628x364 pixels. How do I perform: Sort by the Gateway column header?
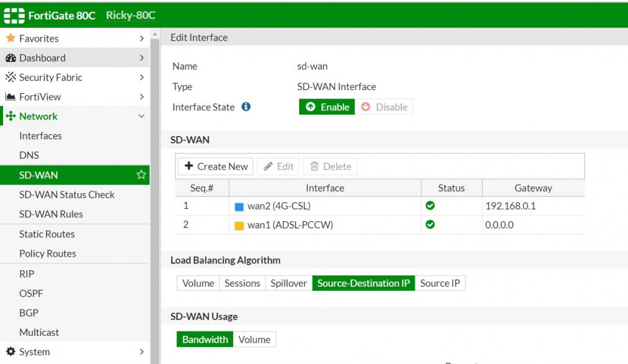[x=533, y=188]
